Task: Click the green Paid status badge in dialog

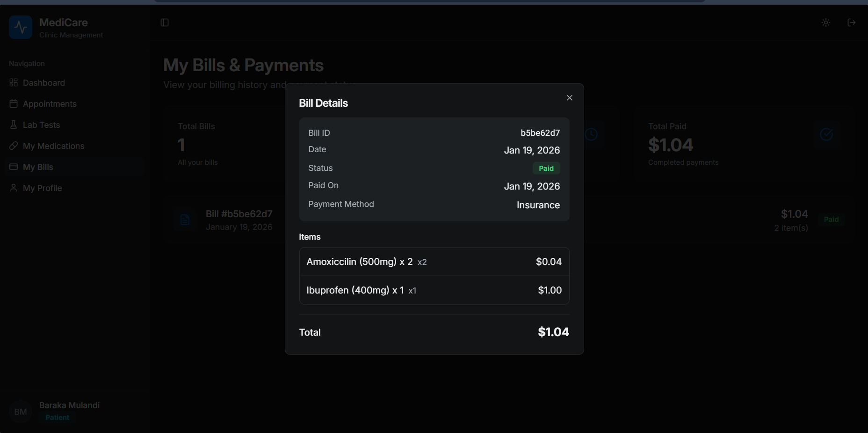Action: point(546,169)
